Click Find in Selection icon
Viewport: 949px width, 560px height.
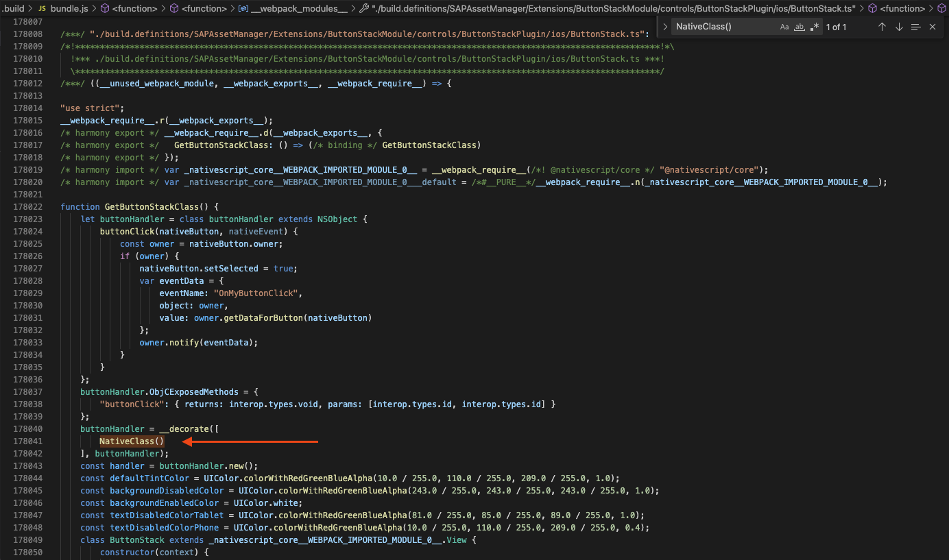coord(915,27)
